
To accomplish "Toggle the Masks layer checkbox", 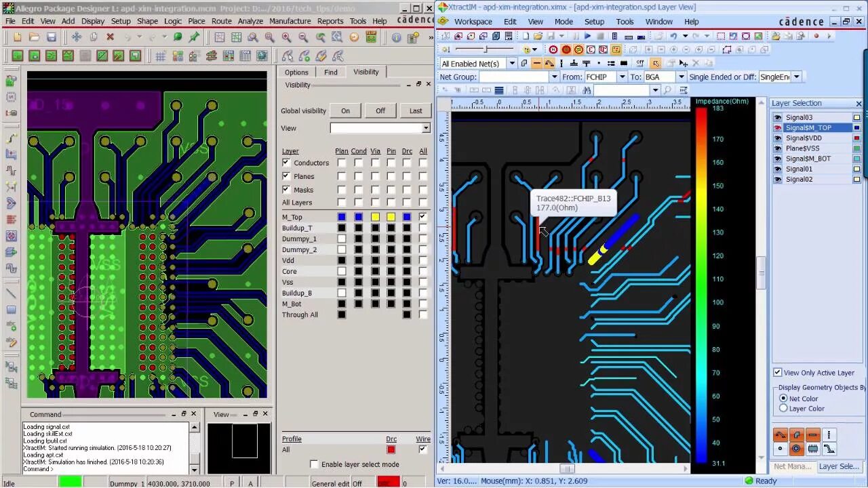I will [286, 190].
